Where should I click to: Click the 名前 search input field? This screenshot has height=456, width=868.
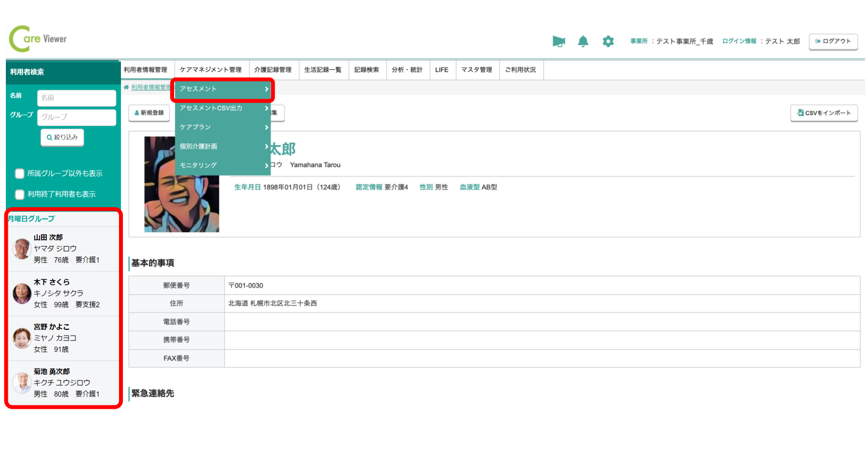pos(77,98)
